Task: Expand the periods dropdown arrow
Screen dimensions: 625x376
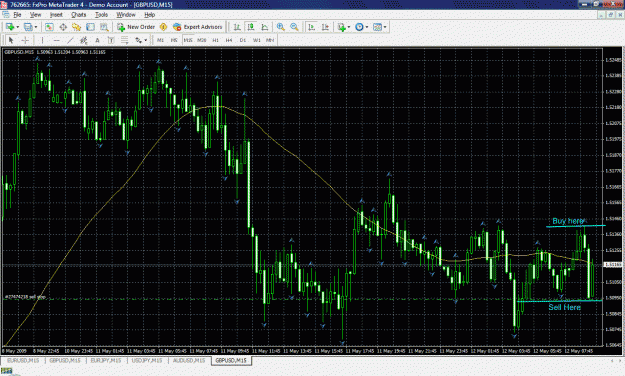Action: [367, 27]
